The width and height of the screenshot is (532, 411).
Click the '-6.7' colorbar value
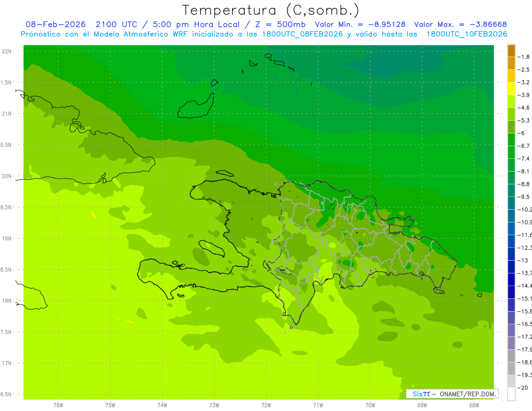pyautogui.click(x=524, y=145)
